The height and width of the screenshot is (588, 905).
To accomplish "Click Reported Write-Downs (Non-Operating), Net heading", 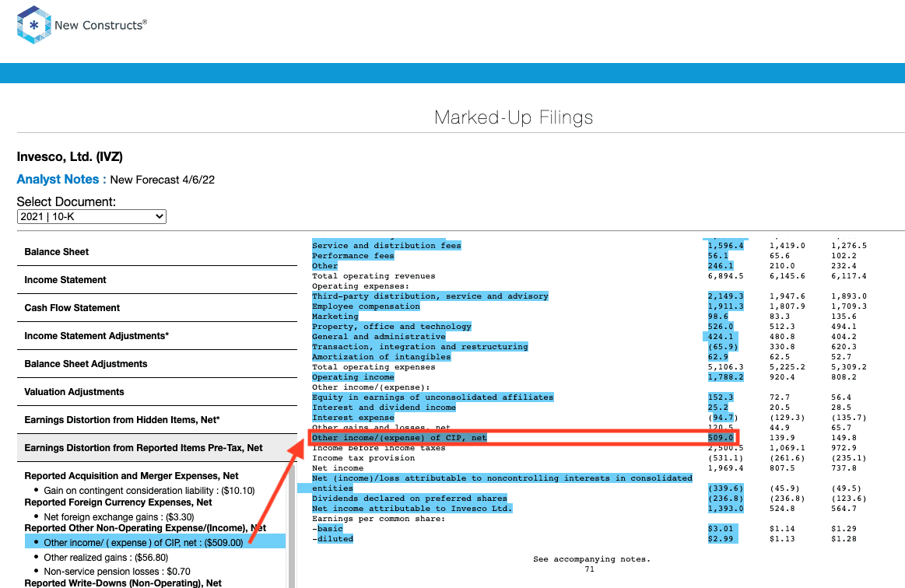I will 123,583.
